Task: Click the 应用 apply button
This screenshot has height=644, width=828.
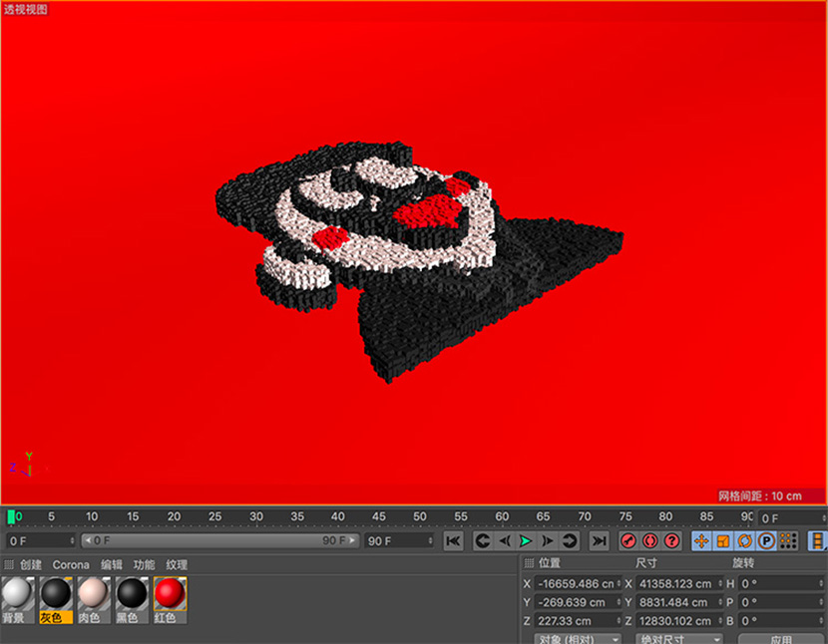Action: [x=781, y=639]
